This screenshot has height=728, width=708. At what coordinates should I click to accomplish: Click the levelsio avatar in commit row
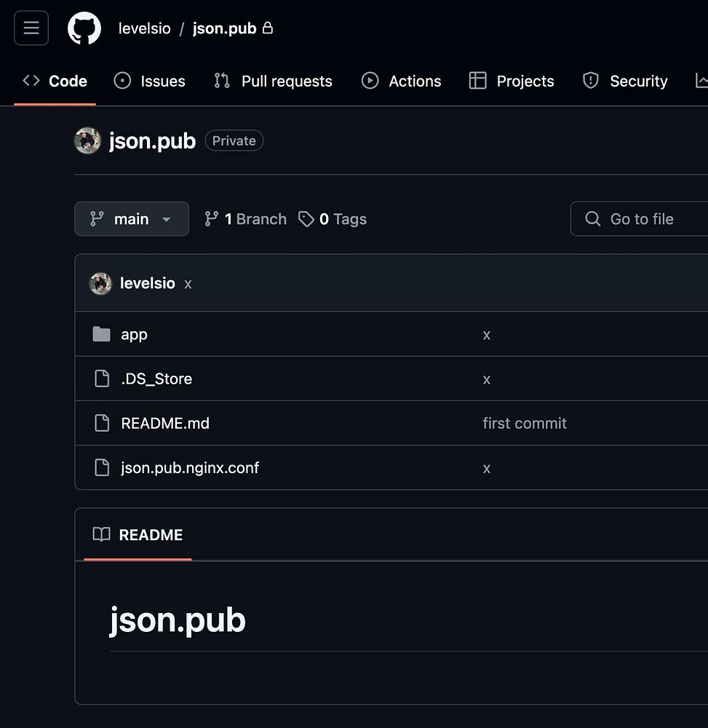[x=100, y=283]
